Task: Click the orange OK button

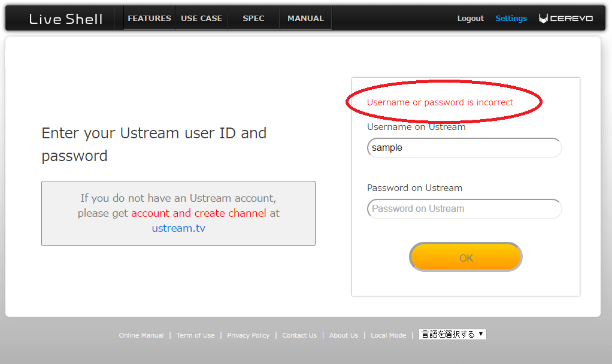Action: pyautogui.click(x=466, y=257)
